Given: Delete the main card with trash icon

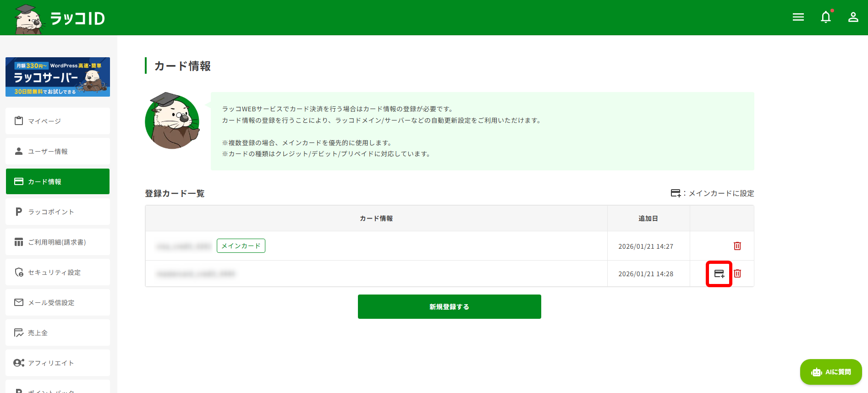Looking at the screenshot, I should [737, 246].
